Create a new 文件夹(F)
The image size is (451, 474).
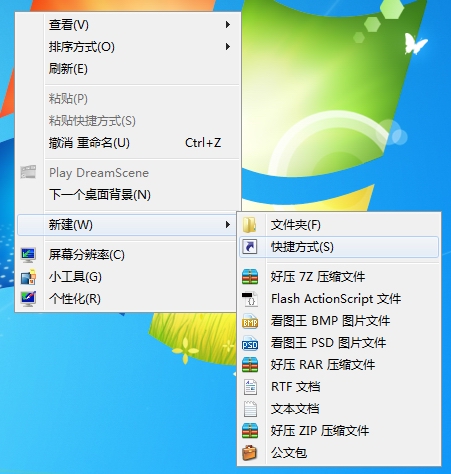click(339, 225)
